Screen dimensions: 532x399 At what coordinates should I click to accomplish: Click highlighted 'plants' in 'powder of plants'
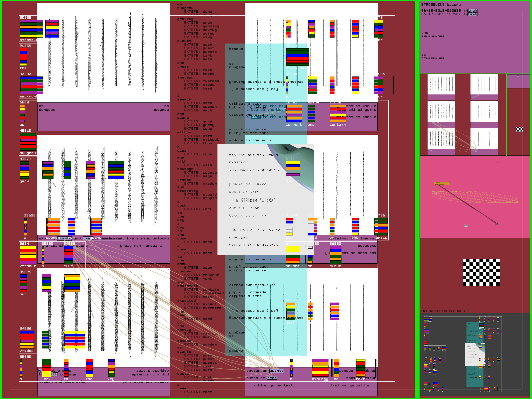click(276, 371)
